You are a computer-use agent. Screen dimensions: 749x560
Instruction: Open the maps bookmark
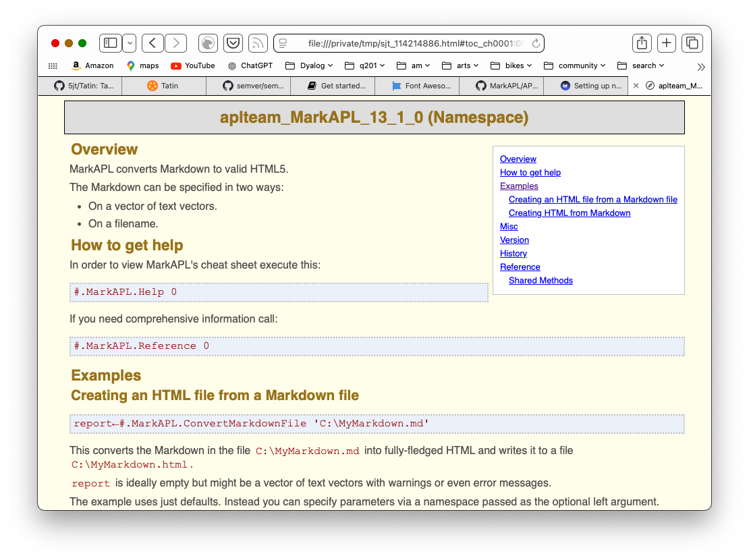pyautogui.click(x=143, y=65)
